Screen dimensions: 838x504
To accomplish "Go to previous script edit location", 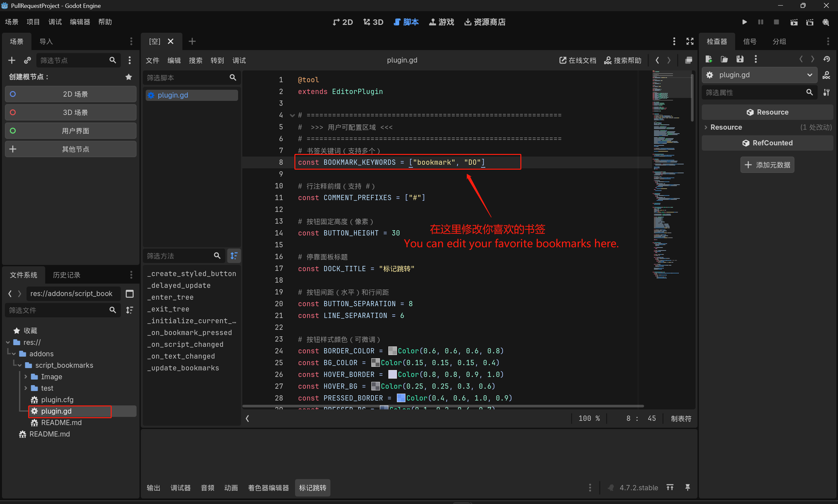I will tap(657, 60).
